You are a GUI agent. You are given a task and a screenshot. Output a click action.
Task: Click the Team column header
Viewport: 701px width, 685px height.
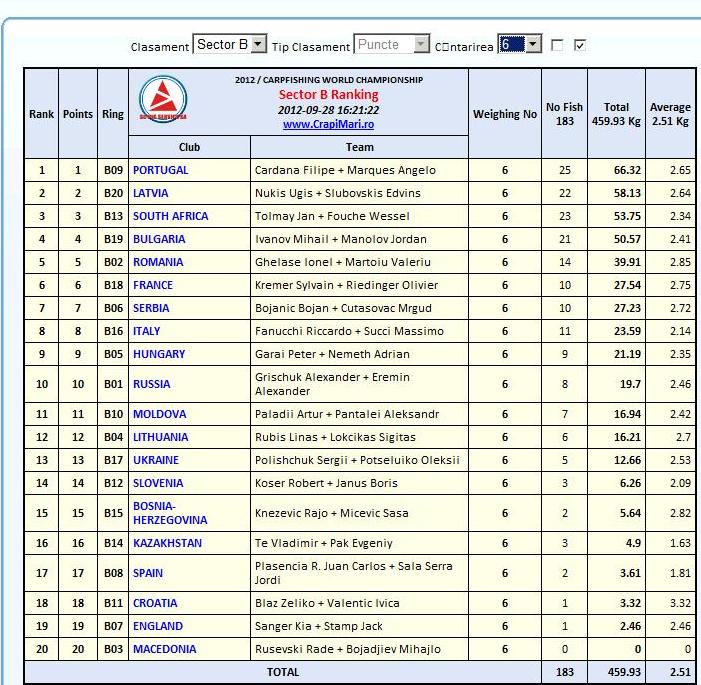359,147
